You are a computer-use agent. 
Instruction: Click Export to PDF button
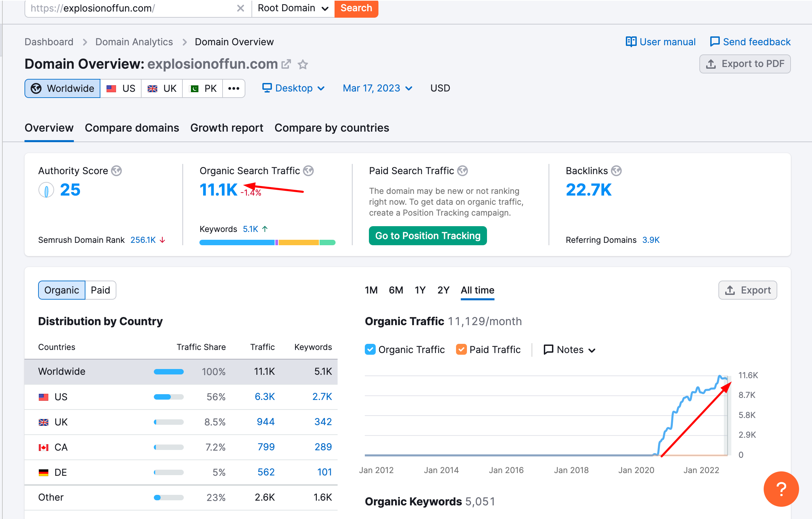pos(745,64)
